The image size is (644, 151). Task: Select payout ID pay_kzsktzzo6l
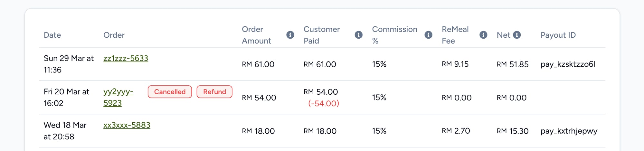[568, 64]
